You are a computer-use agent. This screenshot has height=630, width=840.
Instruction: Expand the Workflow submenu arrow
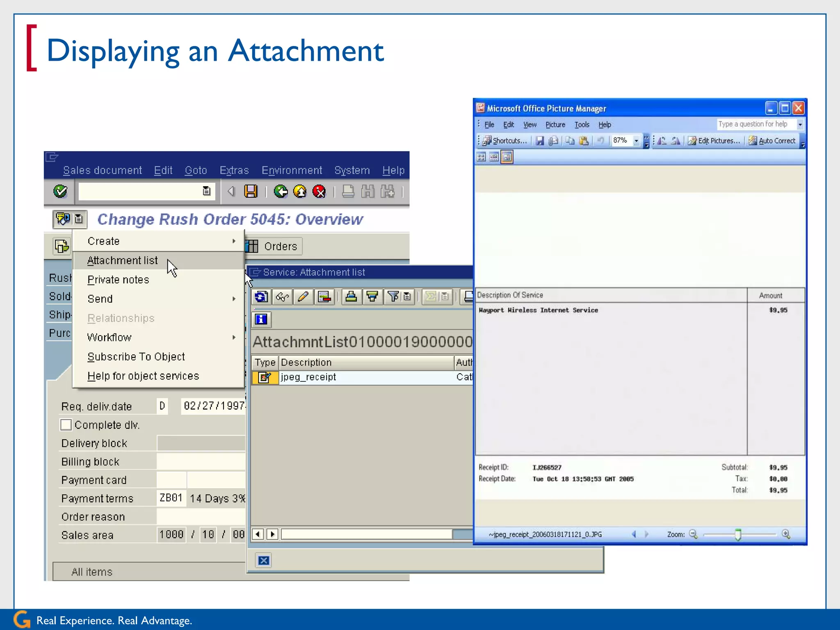click(234, 338)
